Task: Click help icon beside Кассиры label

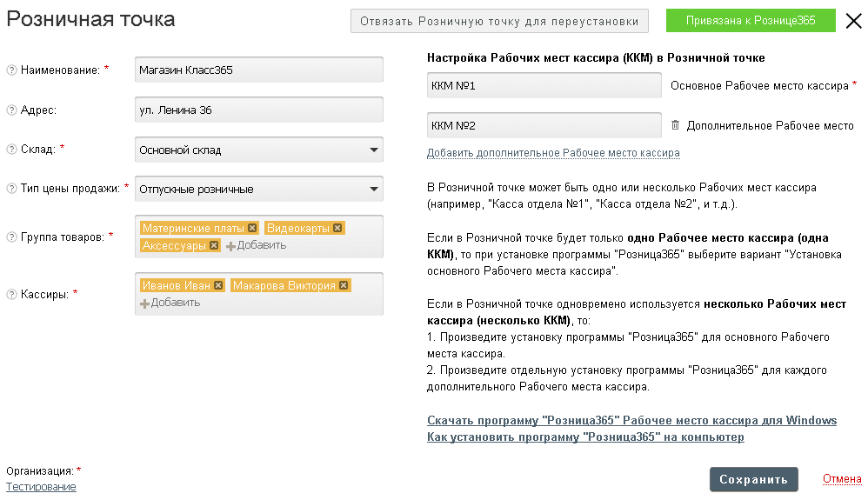Action: (11, 294)
